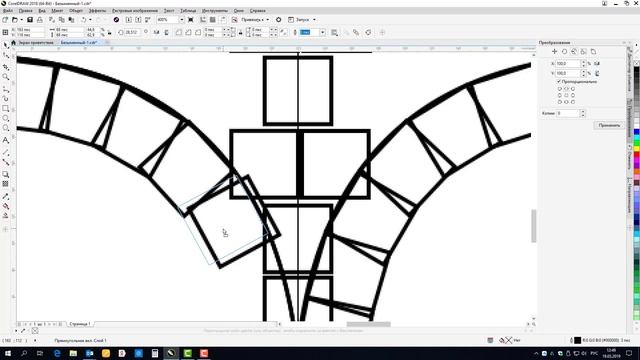Open the Skew tab in Transform docker
This screenshot has height=360, width=640.
pyautogui.click(x=593, y=51)
